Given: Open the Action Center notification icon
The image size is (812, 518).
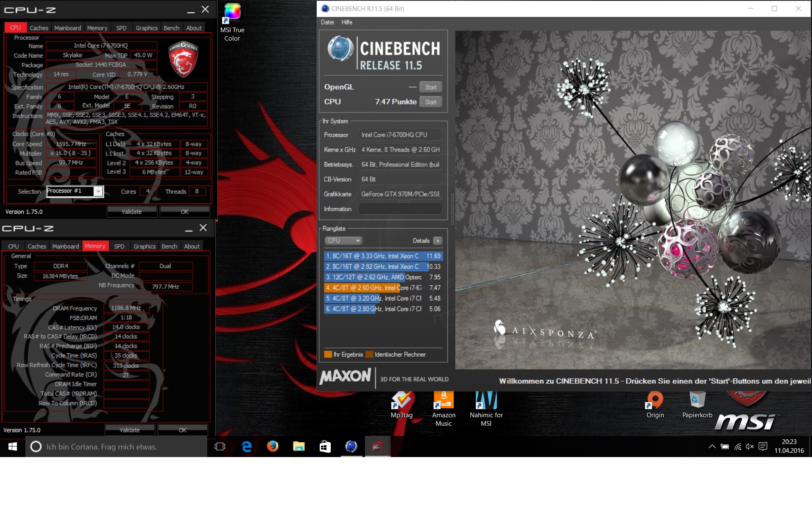Looking at the screenshot, I should (x=763, y=446).
